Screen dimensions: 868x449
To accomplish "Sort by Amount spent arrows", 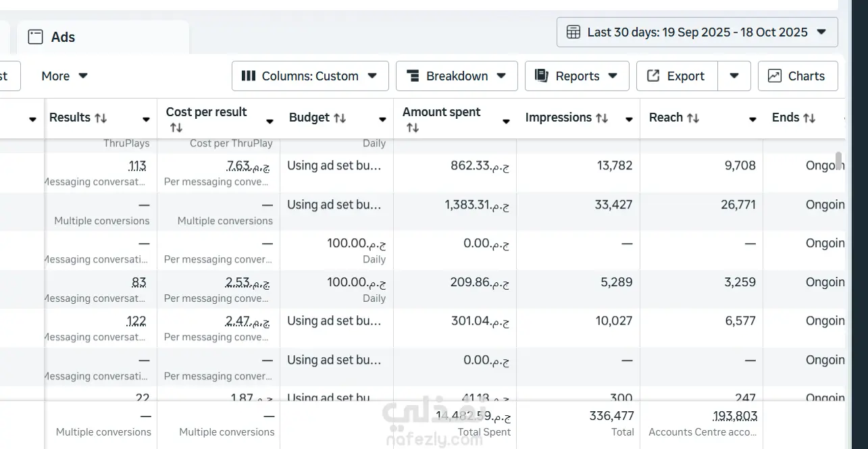I will click(413, 128).
